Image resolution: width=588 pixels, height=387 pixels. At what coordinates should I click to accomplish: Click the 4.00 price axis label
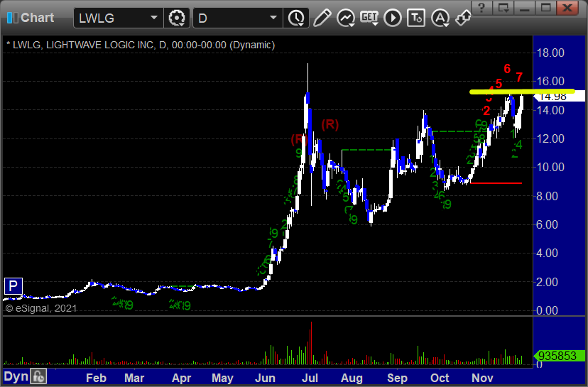547,253
